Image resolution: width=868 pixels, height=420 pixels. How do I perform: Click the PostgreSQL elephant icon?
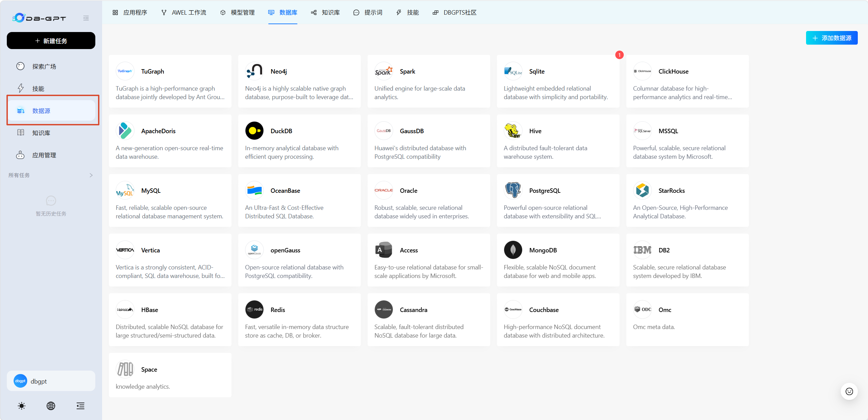[513, 190]
